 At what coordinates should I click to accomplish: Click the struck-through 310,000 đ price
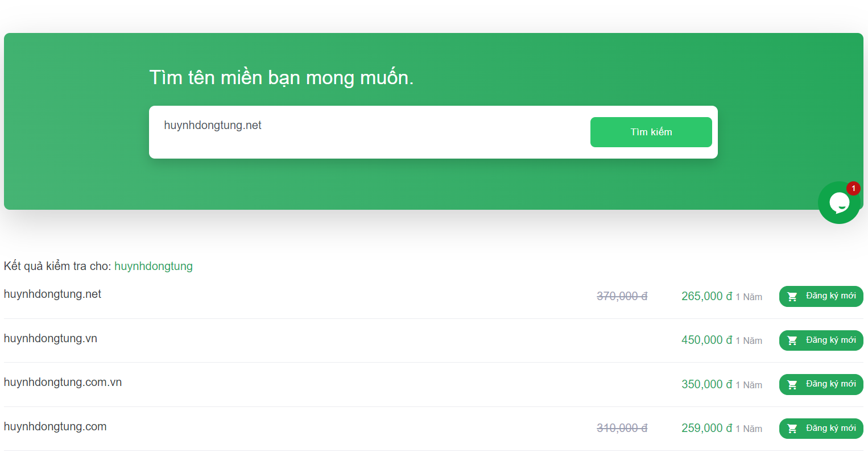(622, 428)
